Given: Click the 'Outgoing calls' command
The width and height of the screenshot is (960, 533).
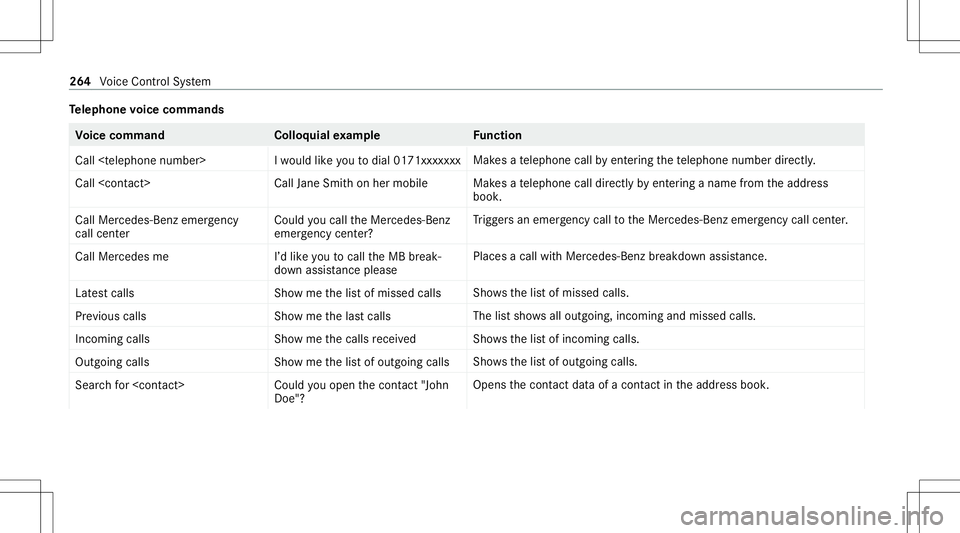Looking at the screenshot, I should point(112,362).
